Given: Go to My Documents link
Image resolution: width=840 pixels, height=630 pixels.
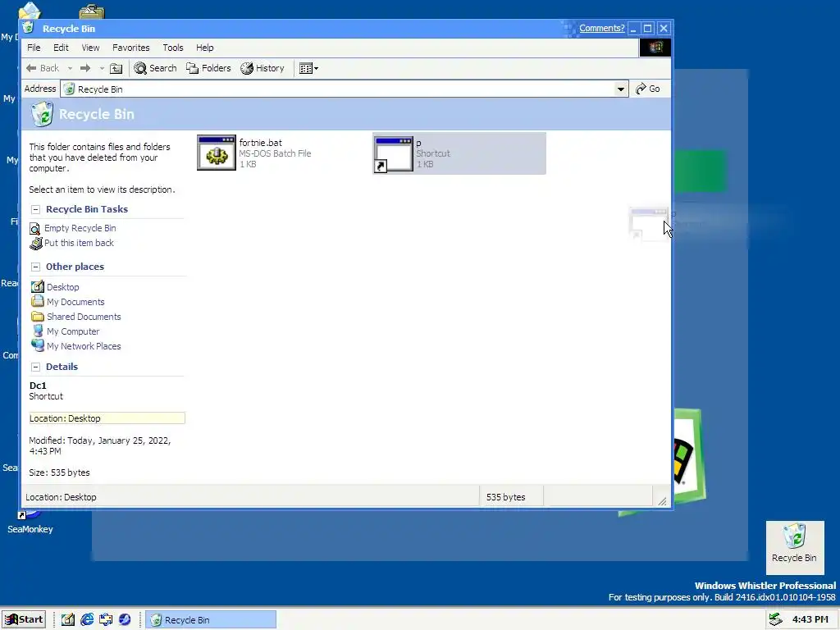Looking at the screenshot, I should tap(75, 302).
